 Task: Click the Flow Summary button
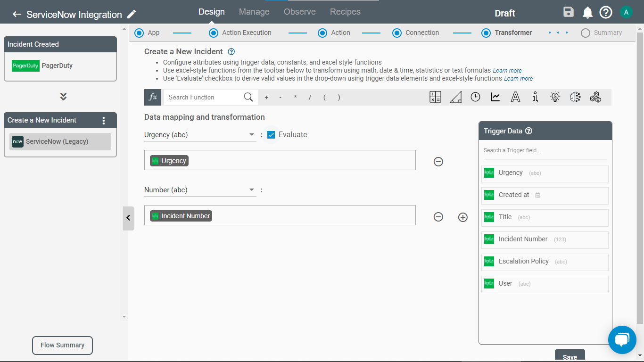[x=62, y=345]
